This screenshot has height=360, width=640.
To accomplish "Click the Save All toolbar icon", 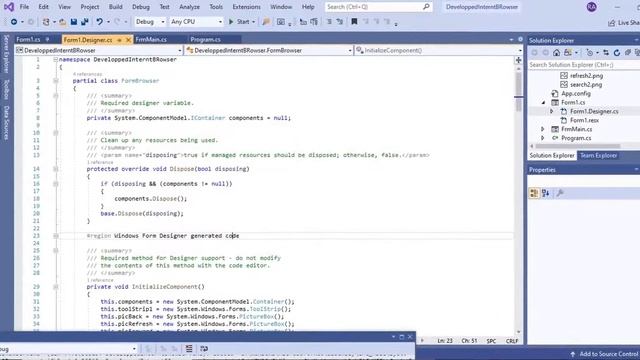I will [84, 22].
